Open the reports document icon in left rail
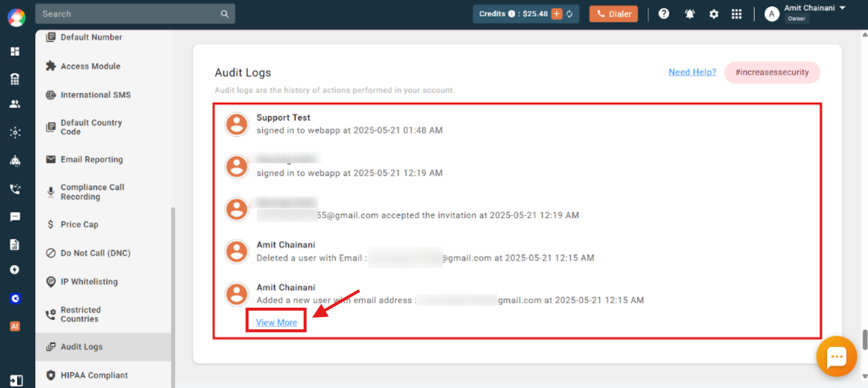The height and width of the screenshot is (388, 868). tap(15, 245)
